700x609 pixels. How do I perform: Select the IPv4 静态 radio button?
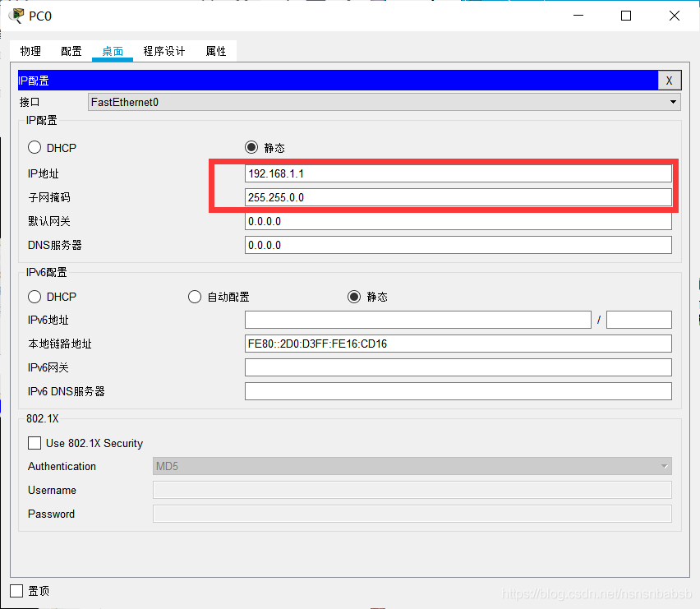click(251, 147)
